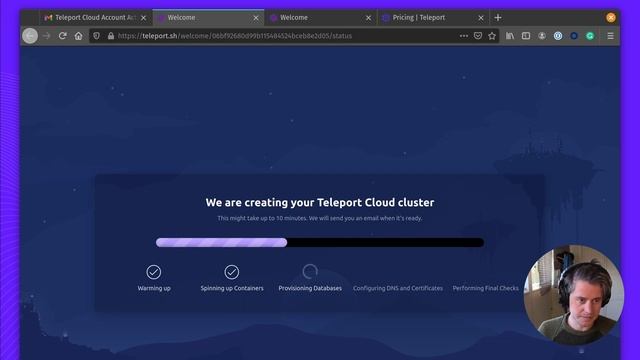Open a new browser tab
Viewport: 640px width, 360px height.
498,18
